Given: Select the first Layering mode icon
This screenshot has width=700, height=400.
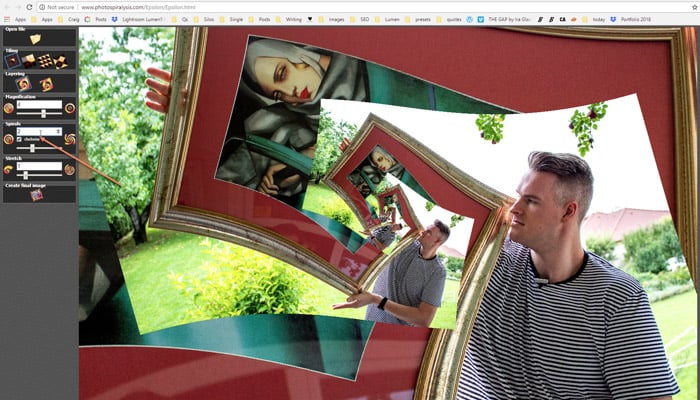Looking at the screenshot, I should 23,83.
